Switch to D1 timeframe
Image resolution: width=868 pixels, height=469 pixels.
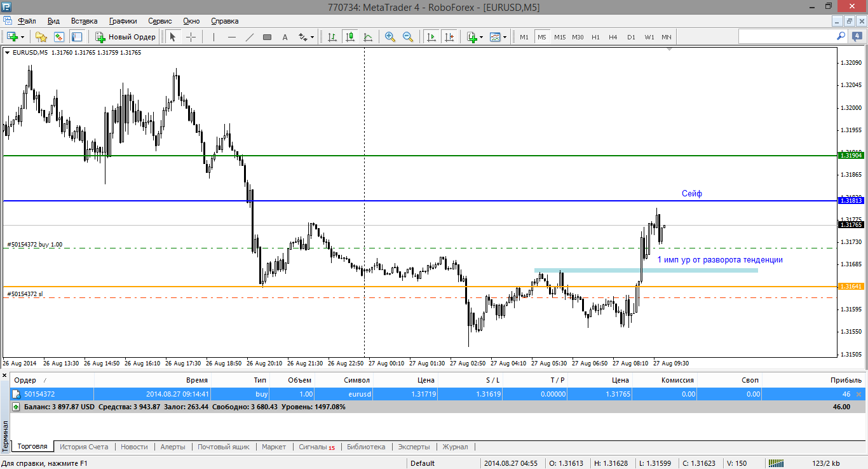tap(631, 37)
